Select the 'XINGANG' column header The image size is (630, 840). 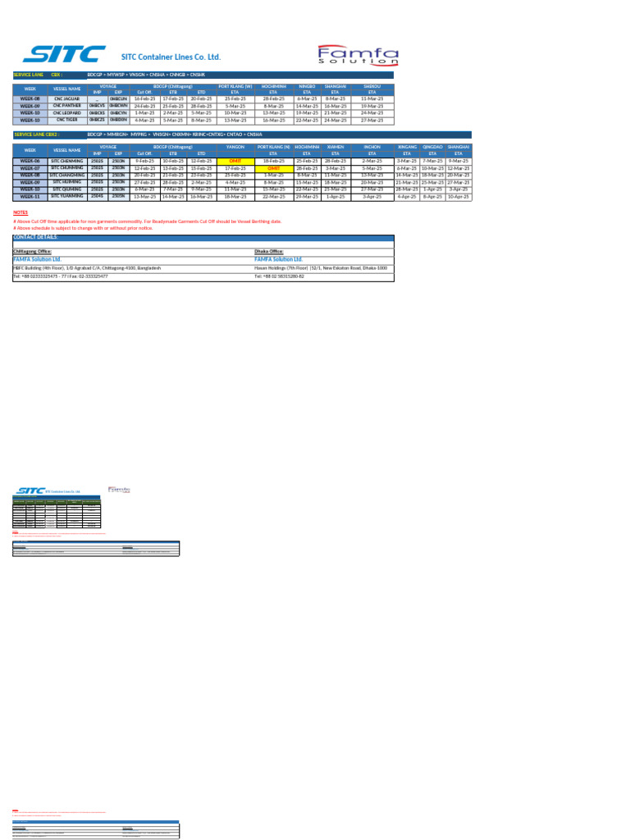(x=407, y=147)
